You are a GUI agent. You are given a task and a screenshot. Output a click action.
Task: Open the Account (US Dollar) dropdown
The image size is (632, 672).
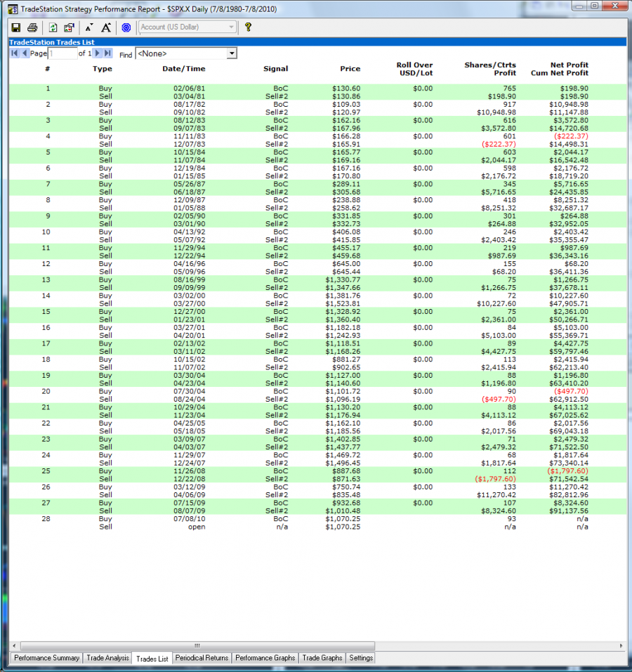pos(187,27)
